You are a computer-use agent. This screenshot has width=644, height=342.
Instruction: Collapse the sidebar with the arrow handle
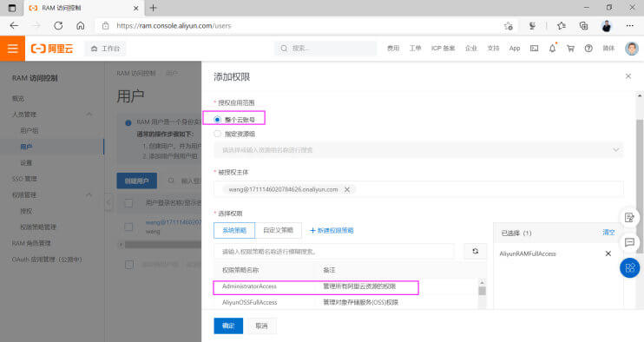[108, 202]
